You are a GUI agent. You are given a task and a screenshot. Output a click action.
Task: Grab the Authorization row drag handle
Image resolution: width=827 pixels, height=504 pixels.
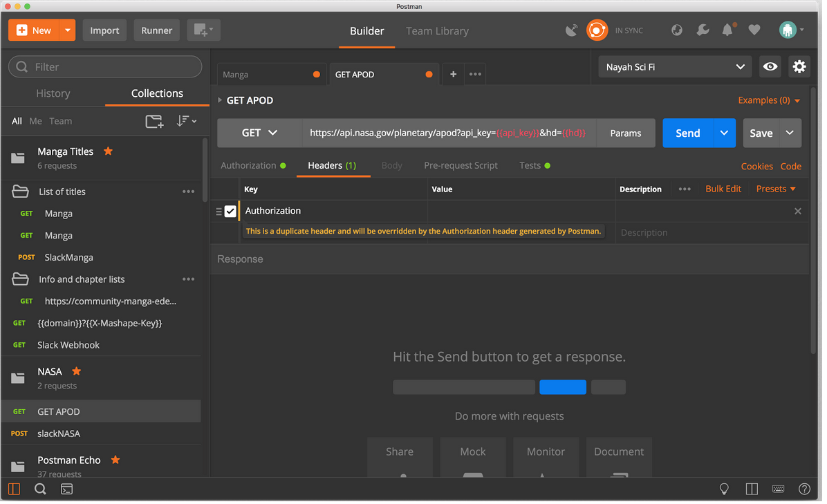[x=219, y=212]
